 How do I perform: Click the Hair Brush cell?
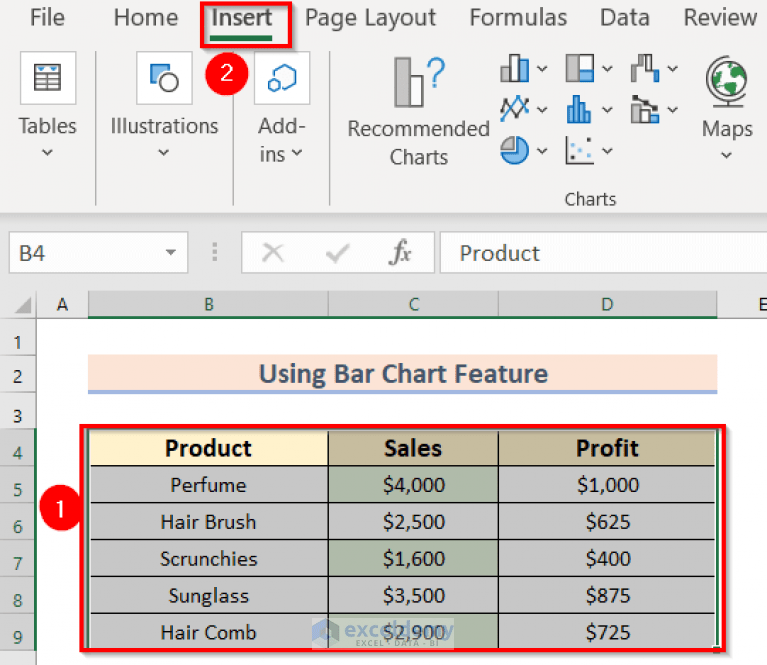(x=209, y=522)
